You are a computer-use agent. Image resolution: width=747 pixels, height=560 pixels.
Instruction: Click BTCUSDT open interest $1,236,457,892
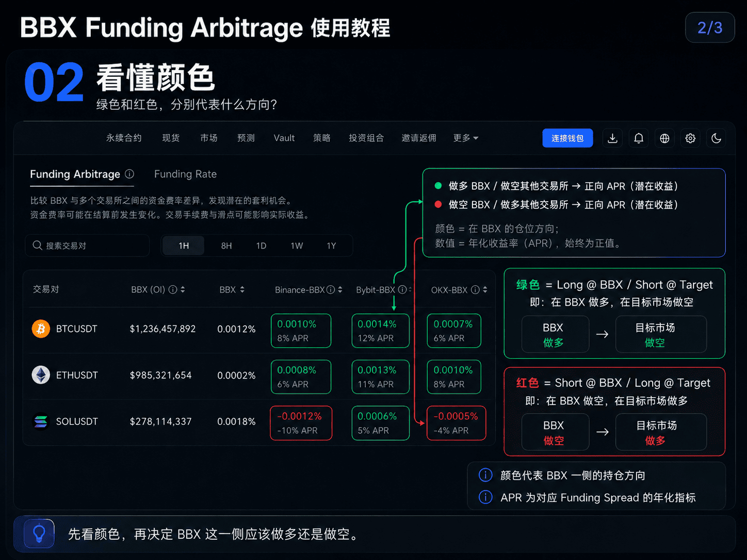(x=163, y=328)
